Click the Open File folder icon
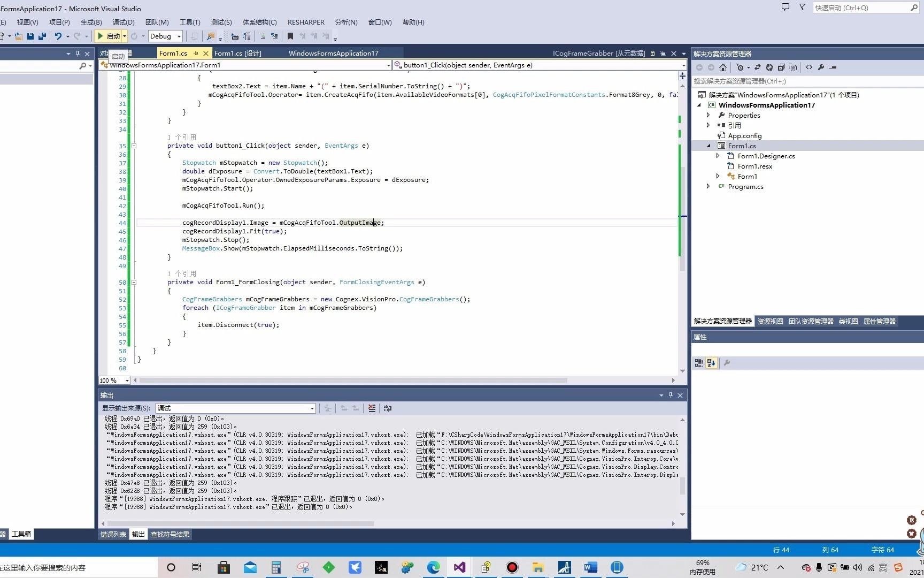This screenshot has height=578, width=924. pyautogui.click(x=18, y=36)
